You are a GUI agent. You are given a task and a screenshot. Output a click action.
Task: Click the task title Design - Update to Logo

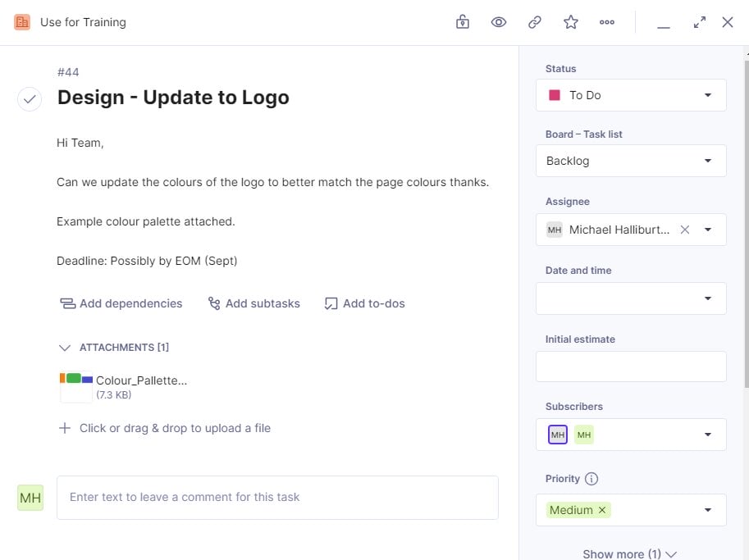click(173, 98)
